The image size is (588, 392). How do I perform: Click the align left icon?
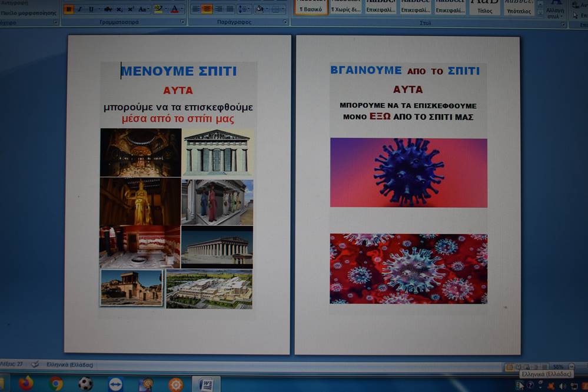point(196,9)
